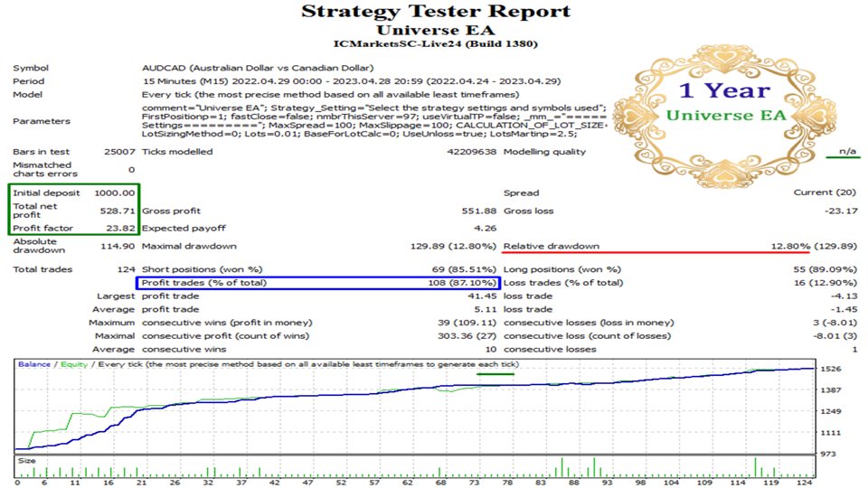Click the Absolute drawdown value 114.90
Viewport: 868px width, 488px height.
[x=118, y=246]
